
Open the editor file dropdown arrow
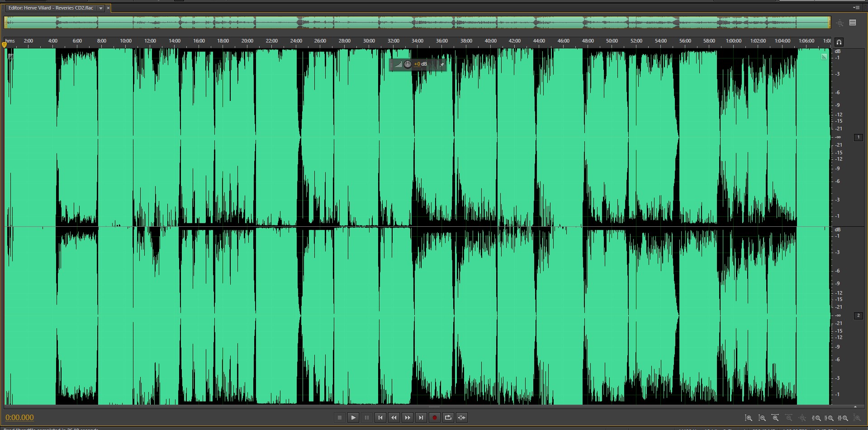click(x=101, y=8)
